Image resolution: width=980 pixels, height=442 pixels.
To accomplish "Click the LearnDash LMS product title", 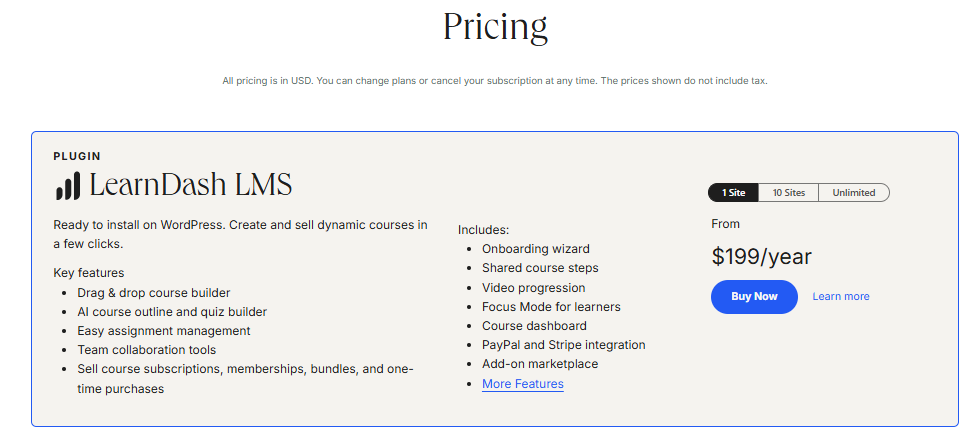I will tap(191, 185).
